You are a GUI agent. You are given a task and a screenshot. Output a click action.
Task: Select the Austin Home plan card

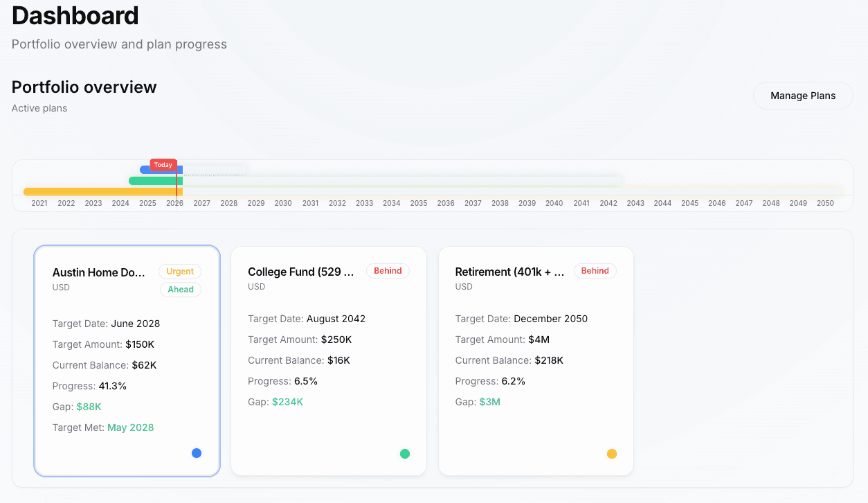coord(127,360)
